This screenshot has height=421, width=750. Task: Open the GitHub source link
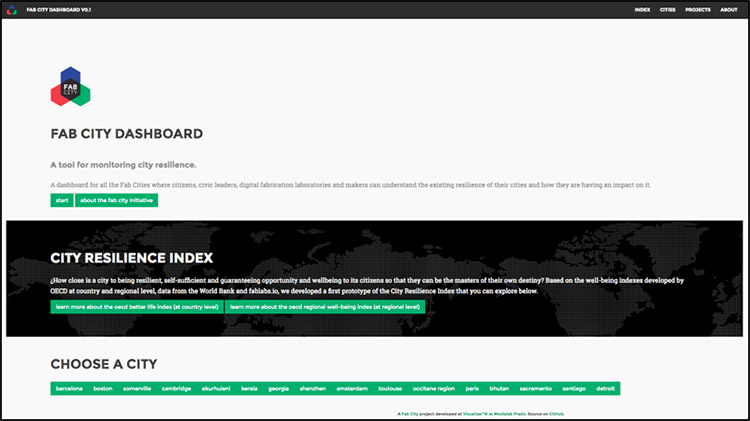[x=556, y=414]
